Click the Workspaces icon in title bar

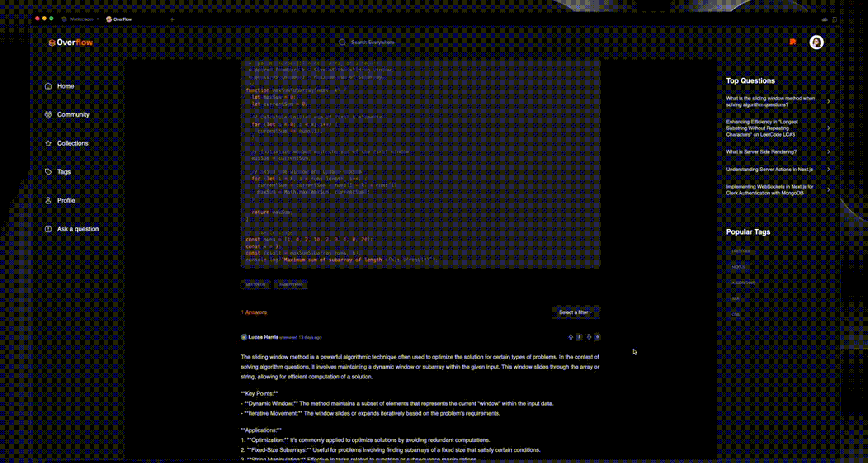pos(64,19)
